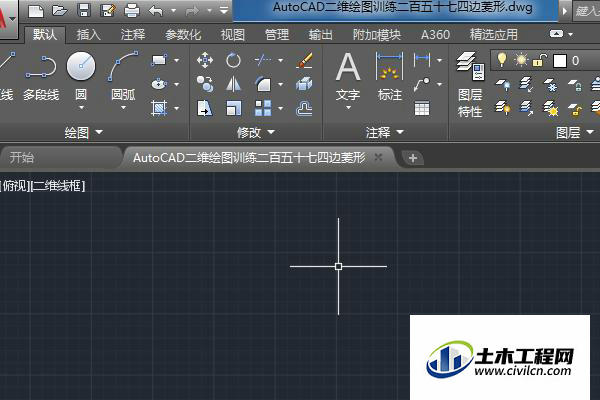
Task: Select the 圆 circle tool
Action: click(81, 75)
